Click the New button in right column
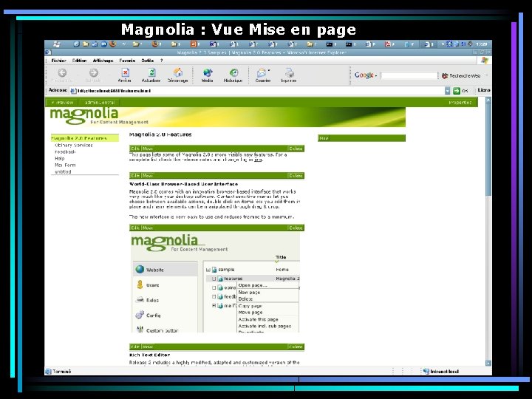 pos(324,138)
